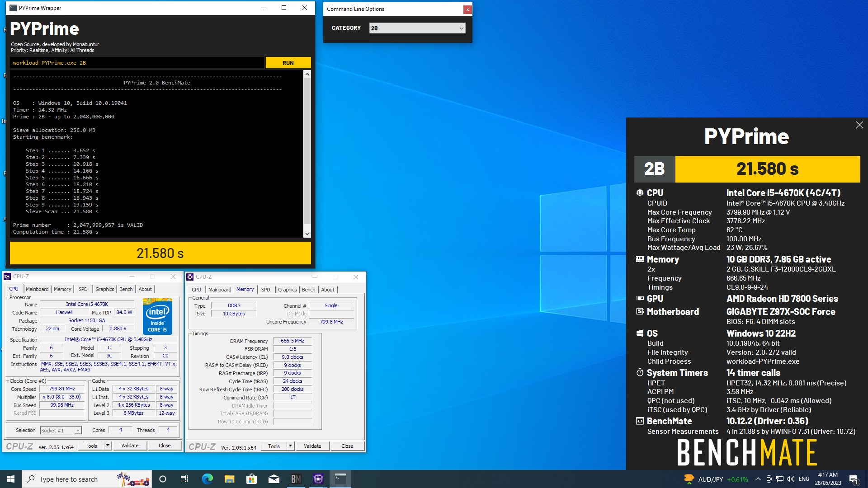Open Task View on taskbar
The image size is (868, 488).
click(184, 479)
